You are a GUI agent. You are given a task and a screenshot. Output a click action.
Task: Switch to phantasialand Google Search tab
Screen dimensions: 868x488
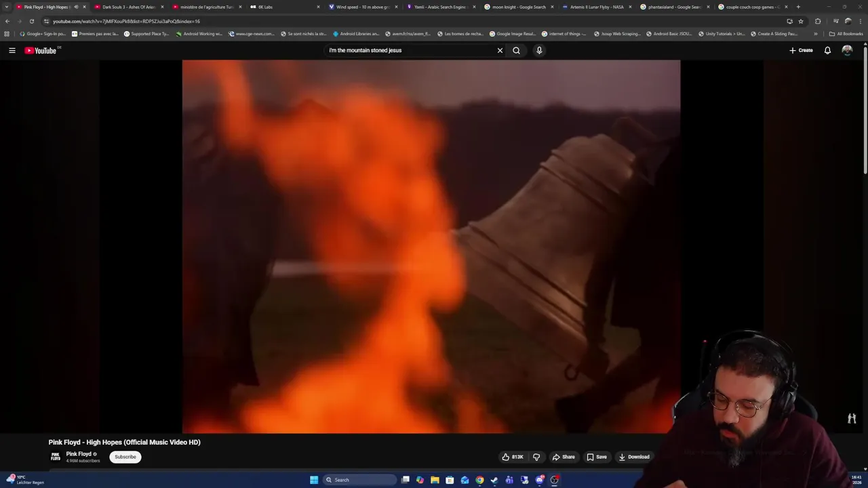[x=675, y=7]
